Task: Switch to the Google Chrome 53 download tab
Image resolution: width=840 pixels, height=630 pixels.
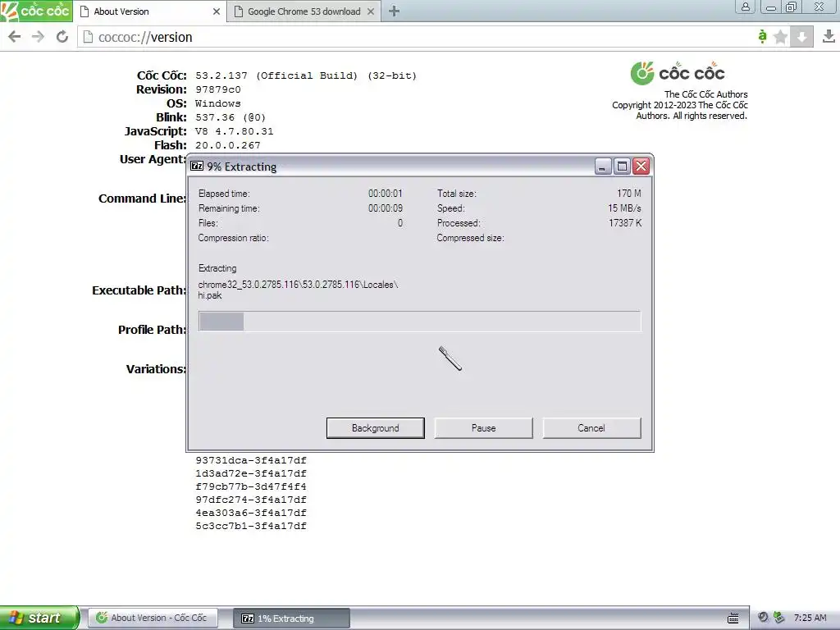Action: [x=304, y=11]
